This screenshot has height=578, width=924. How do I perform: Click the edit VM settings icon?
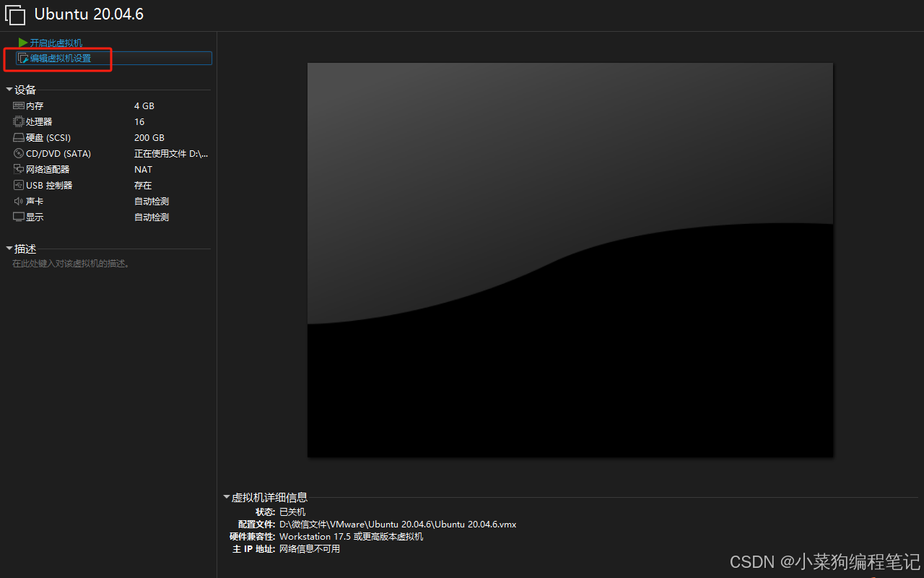pyautogui.click(x=23, y=58)
